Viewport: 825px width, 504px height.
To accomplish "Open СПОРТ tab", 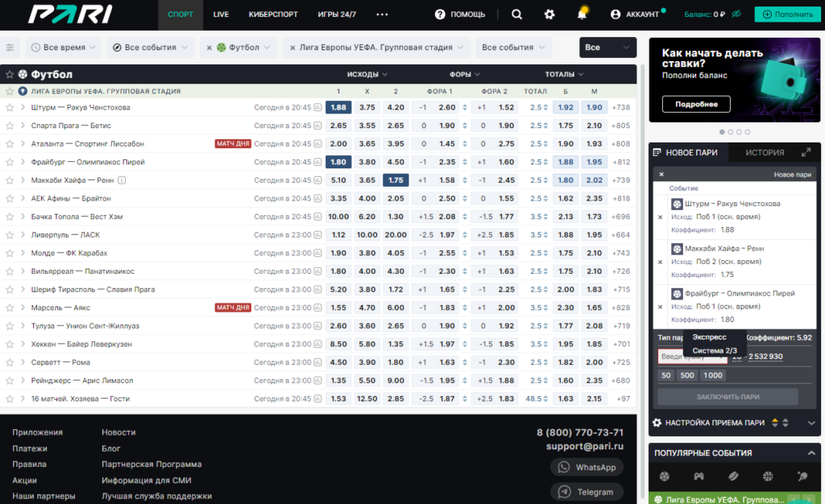I will click(x=180, y=14).
